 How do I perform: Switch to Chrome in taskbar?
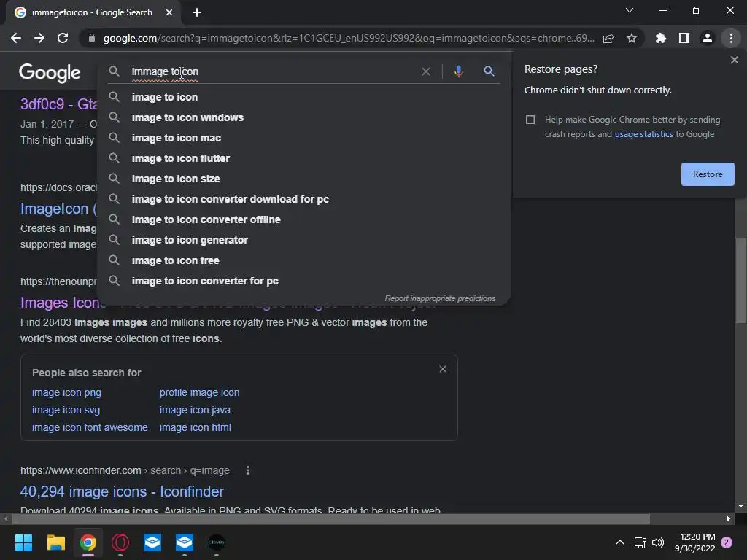[88, 542]
